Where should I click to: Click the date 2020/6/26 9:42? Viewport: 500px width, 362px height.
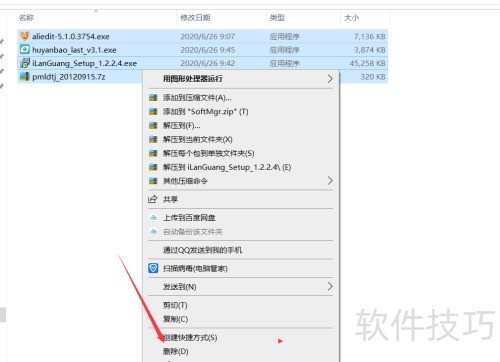click(207, 63)
